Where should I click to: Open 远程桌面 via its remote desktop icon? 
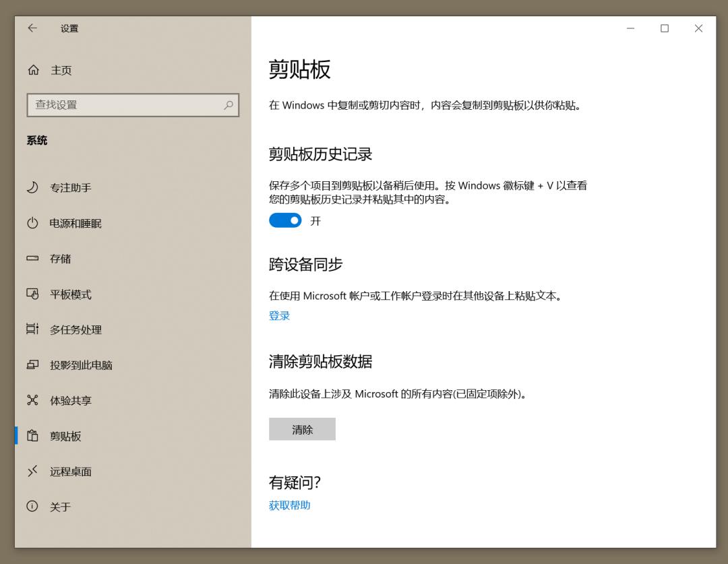pyautogui.click(x=34, y=471)
